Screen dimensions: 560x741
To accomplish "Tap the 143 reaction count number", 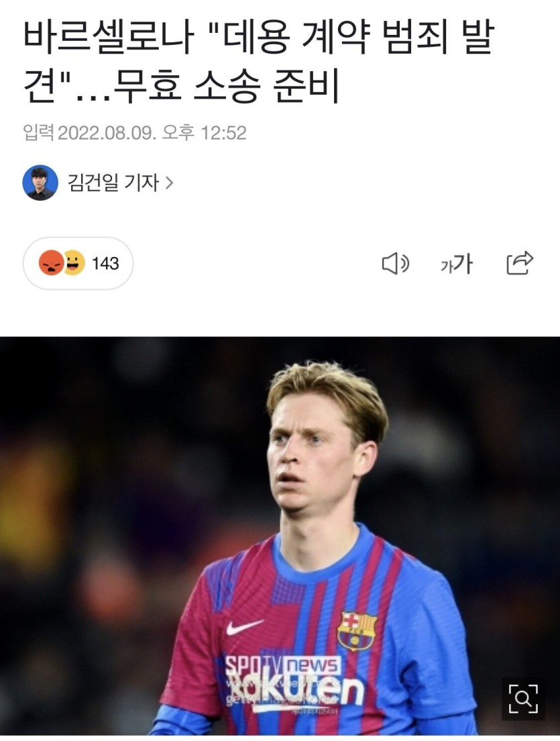I will [x=105, y=263].
